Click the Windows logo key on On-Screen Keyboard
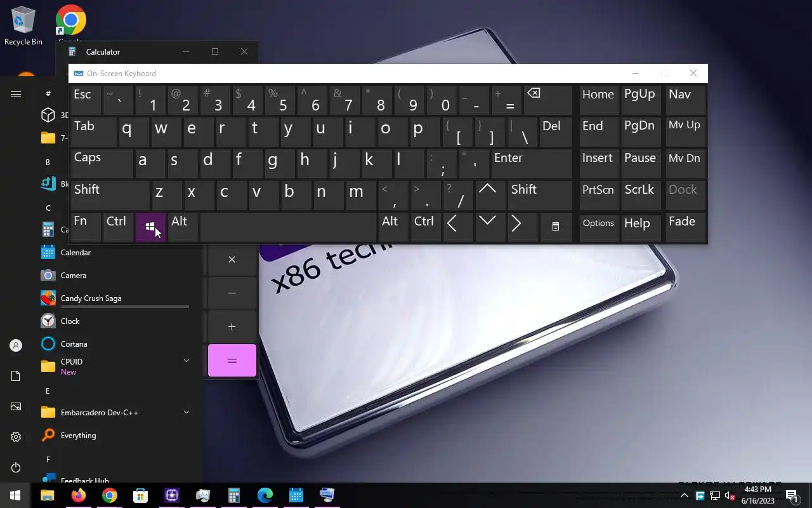The image size is (812, 508). [x=150, y=227]
